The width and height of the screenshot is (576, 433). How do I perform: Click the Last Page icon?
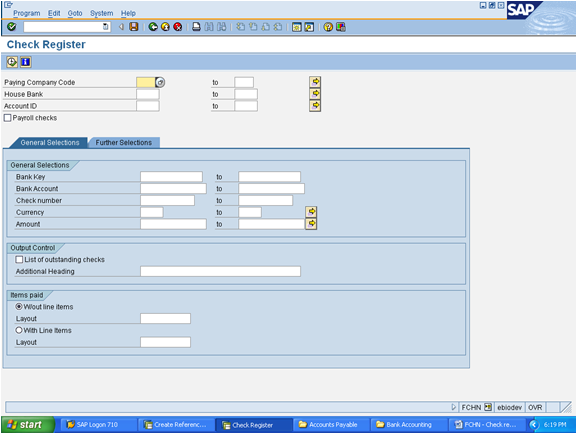point(278,27)
